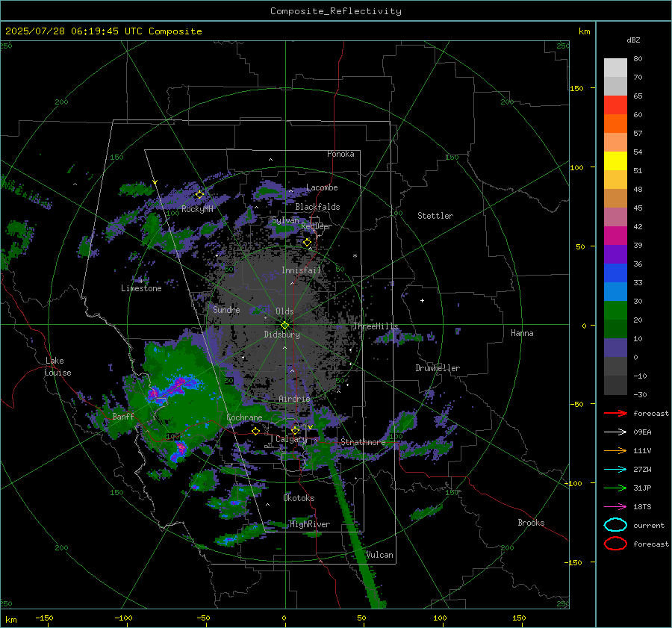Image resolution: width=672 pixels, height=628 pixels.
Task: Click the Lake Louise label
Action: pyautogui.click(x=57, y=367)
